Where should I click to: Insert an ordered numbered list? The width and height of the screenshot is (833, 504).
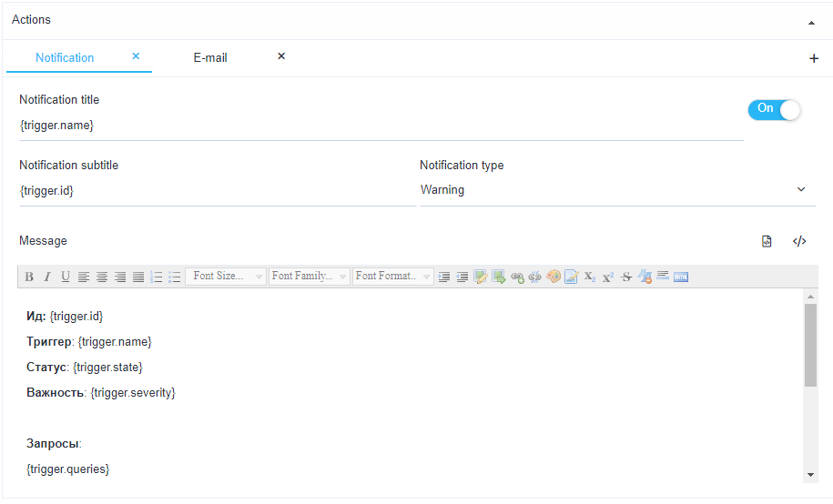(156, 277)
